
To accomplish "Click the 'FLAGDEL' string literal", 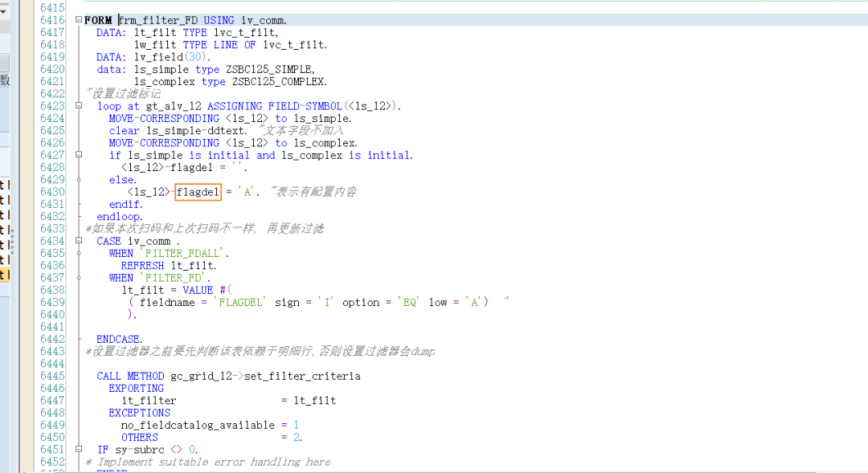I will pyautogui.click(x=241, y=303).
